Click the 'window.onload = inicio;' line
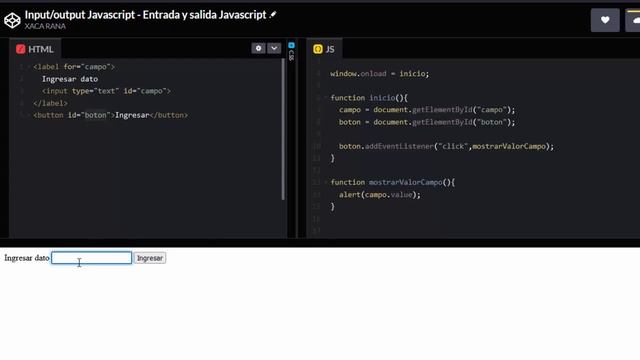 380,74
